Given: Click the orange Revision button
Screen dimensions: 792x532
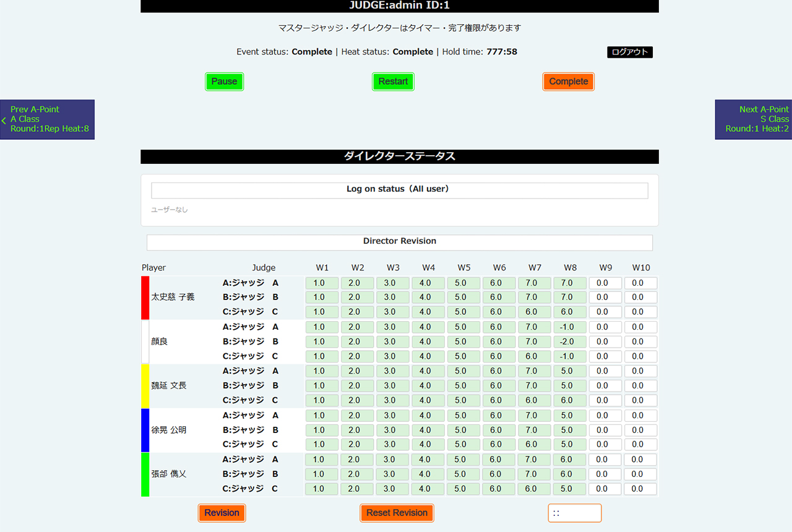Looking at the screenshot, I should coord(222,513).
